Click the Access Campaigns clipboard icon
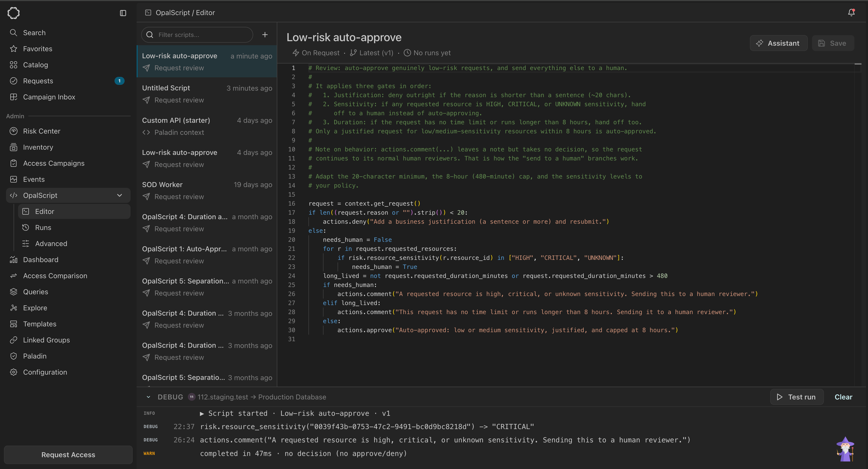868x469 pixels. pyautogui.click(x=14, y=163)
